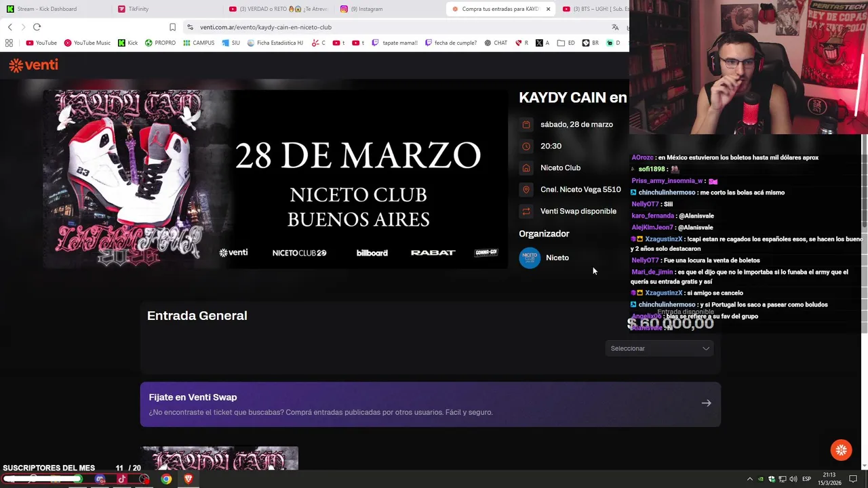Screen dimensions: 868x488
Task: Open the notifications center in system tray
Action: point(853,479)
